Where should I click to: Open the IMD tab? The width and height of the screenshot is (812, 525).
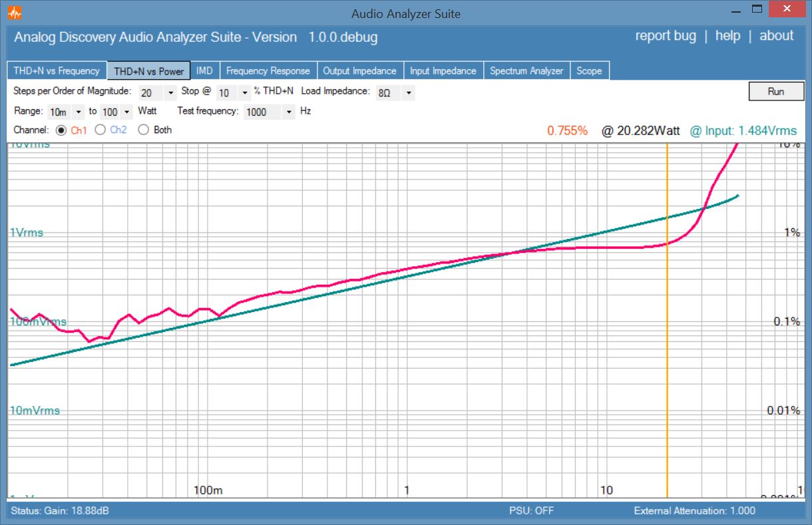pos(205,71)
